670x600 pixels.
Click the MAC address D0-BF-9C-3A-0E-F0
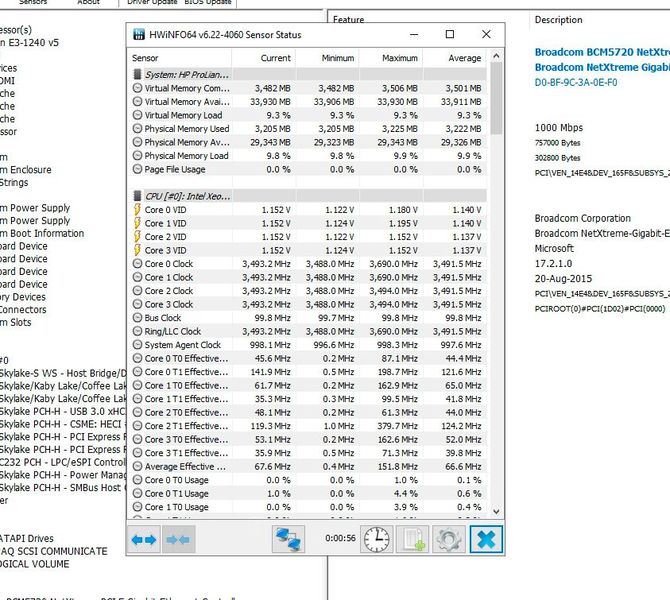(576, 82)
